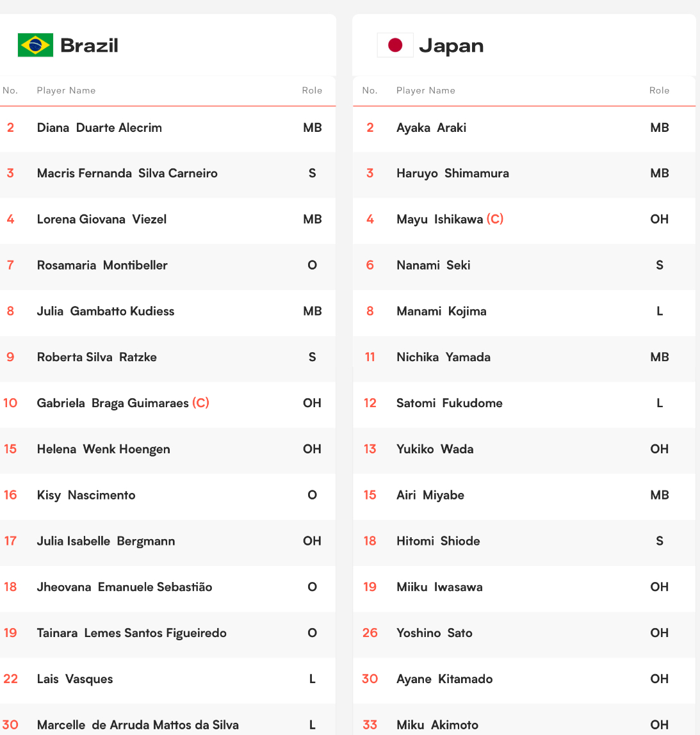
Task: Select Ayane Kitamado row
Action: point(524,679)
